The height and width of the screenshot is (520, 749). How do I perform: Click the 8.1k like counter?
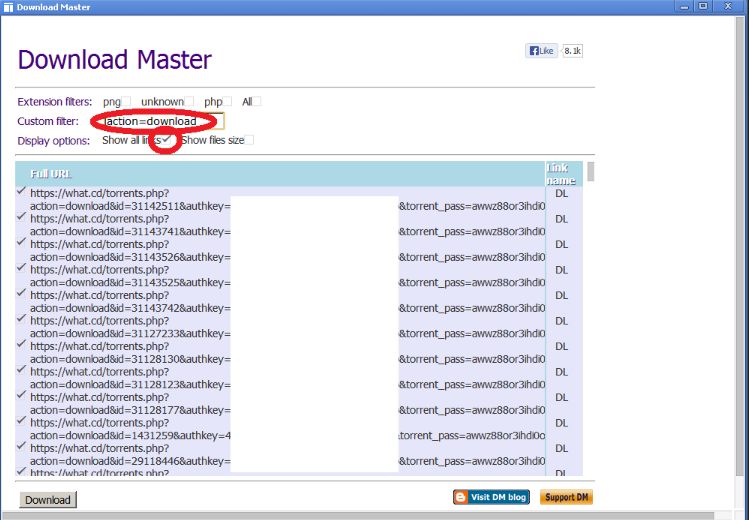point(572,51)
